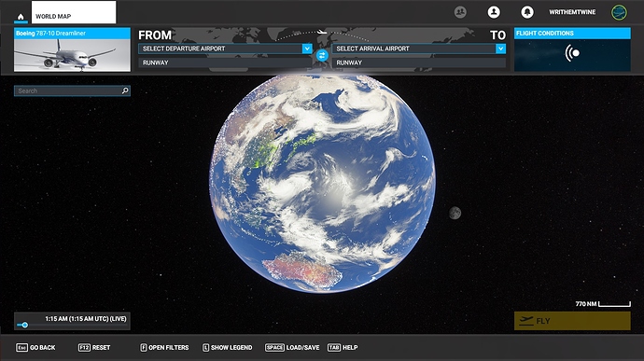Open the notifications bell icon

527,12
